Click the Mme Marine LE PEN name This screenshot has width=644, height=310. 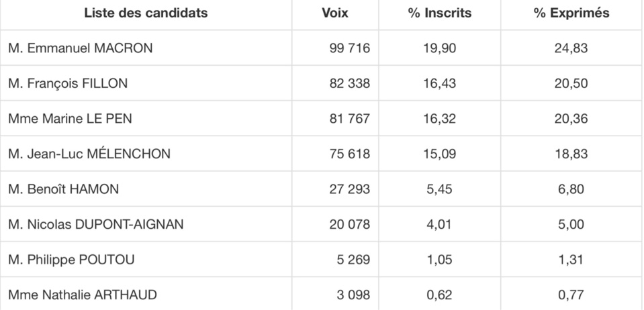(70, 119)
